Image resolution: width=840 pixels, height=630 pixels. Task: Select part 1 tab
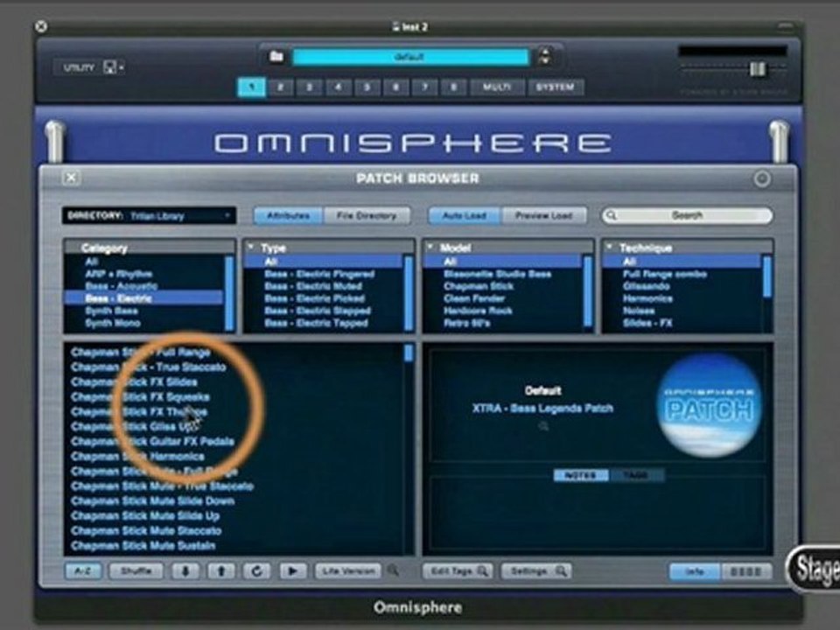(252, 87)
